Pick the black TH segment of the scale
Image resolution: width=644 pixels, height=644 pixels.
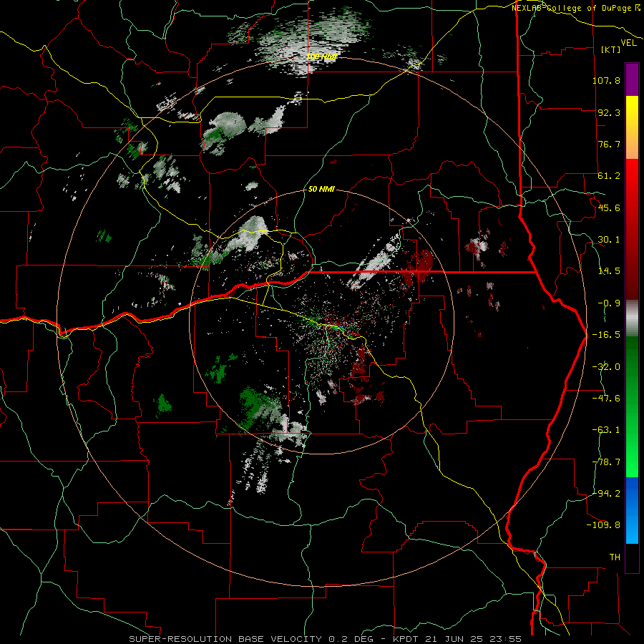632,557
